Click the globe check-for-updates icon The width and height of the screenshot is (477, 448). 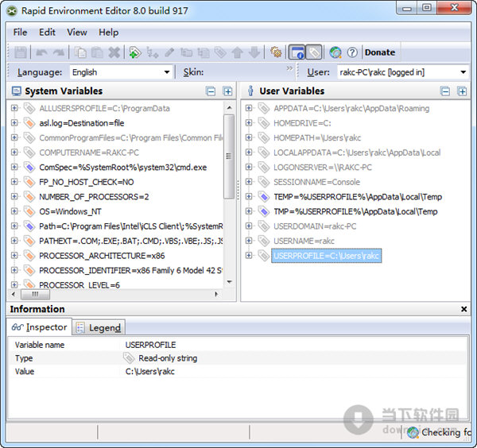point(335,52)
